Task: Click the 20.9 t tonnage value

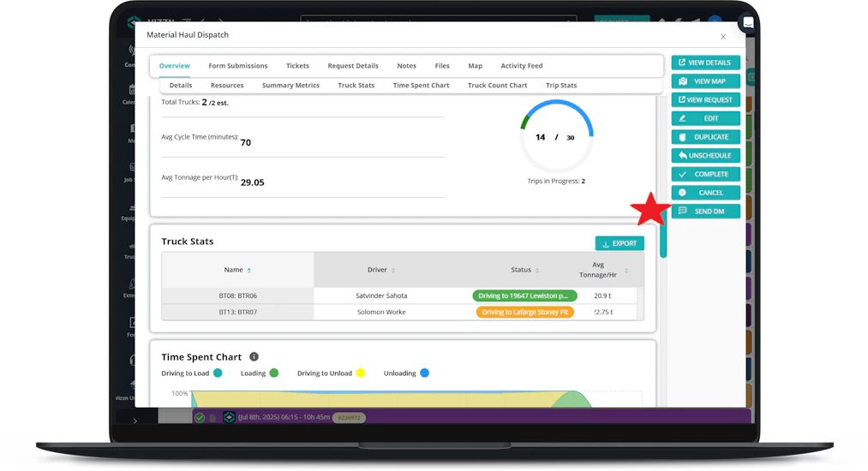Action: [602, 296]
